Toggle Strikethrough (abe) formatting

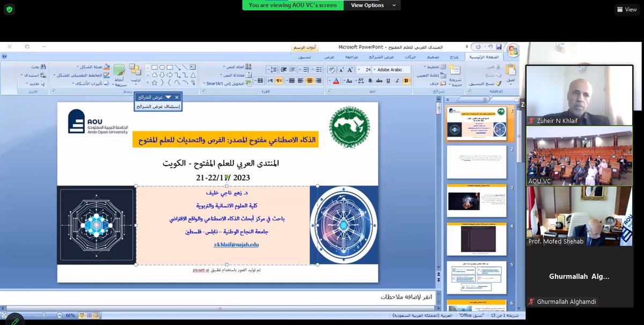(379, 80)
